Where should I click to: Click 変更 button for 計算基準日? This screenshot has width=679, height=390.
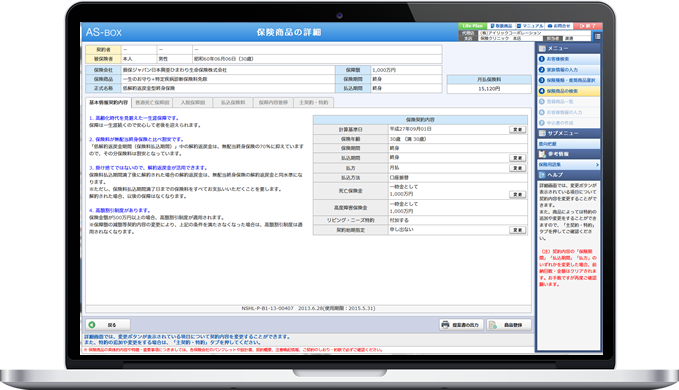(x=517, y=129)
